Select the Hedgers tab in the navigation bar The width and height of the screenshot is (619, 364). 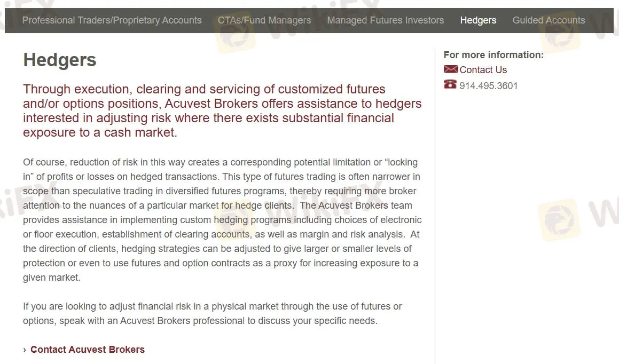coord(478,20)
